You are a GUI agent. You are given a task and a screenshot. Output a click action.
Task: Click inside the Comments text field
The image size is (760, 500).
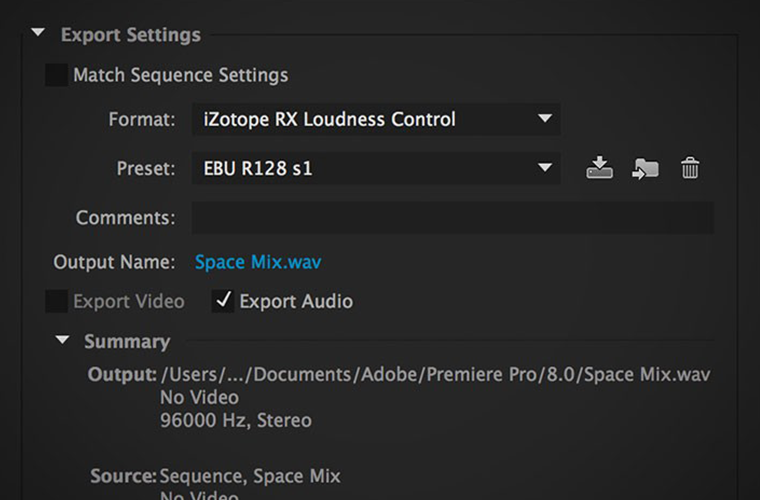453,218
